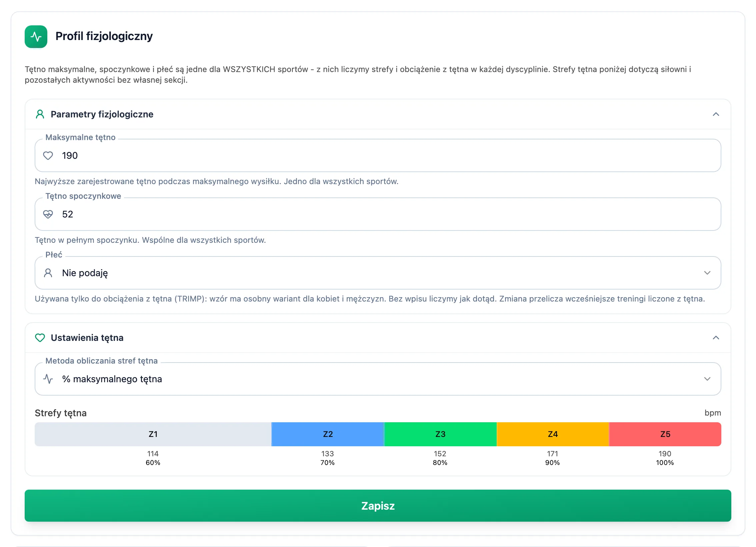Screen dimensions: 756x547
Task: Click the heart icon in Maksymalne tętno field
Action: tap(48, 155)
